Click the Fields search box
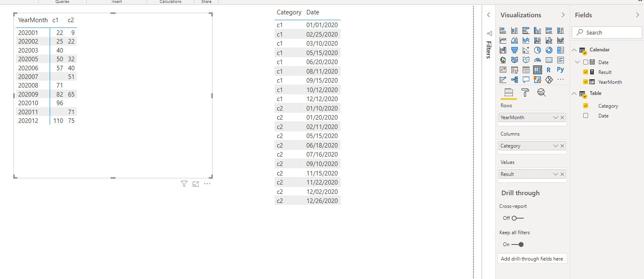 [607, 32]
